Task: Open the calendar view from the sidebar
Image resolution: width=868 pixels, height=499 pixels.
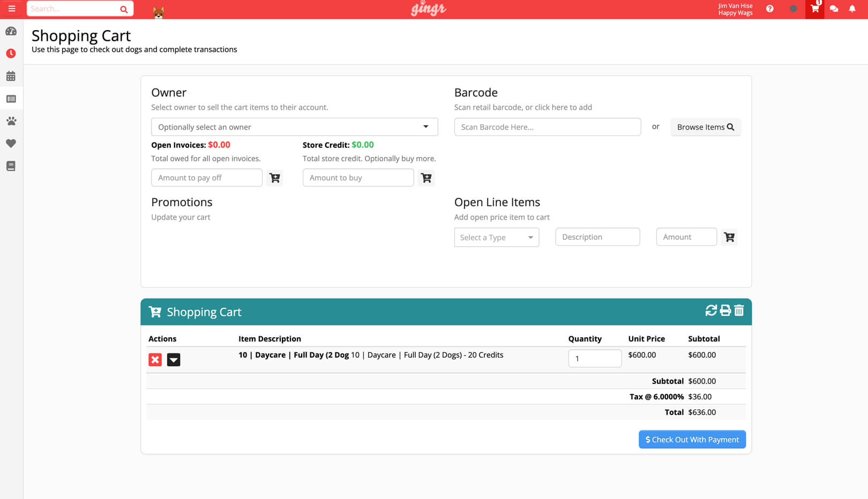Action: click(x=11, y=75)
